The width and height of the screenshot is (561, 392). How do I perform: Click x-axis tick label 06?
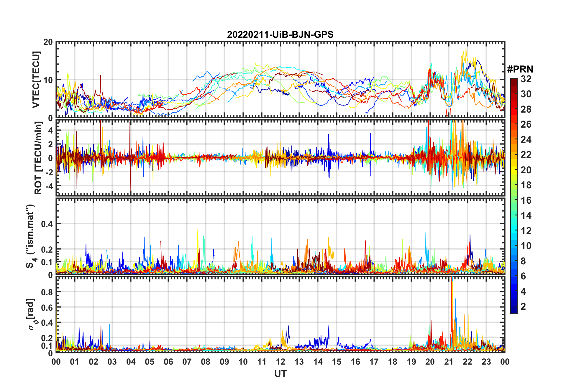[168, 362]
